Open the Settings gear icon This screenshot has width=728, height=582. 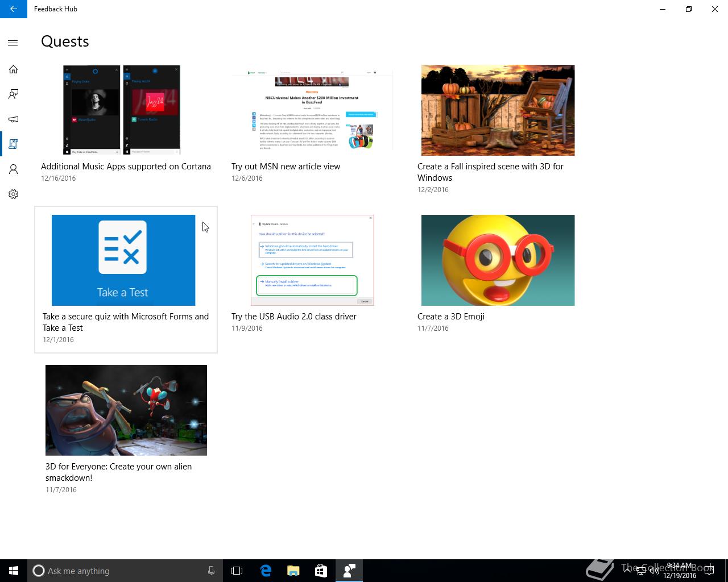pos(13,194)
